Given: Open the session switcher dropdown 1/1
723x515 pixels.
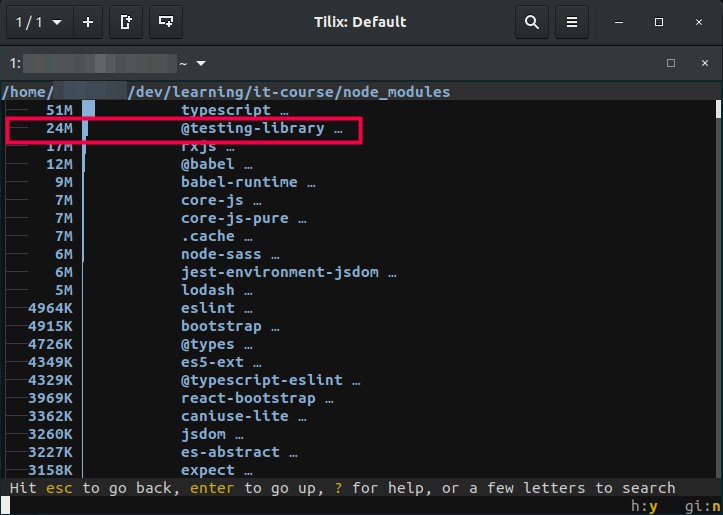Looking at the screenshot, I should [40, 22].
